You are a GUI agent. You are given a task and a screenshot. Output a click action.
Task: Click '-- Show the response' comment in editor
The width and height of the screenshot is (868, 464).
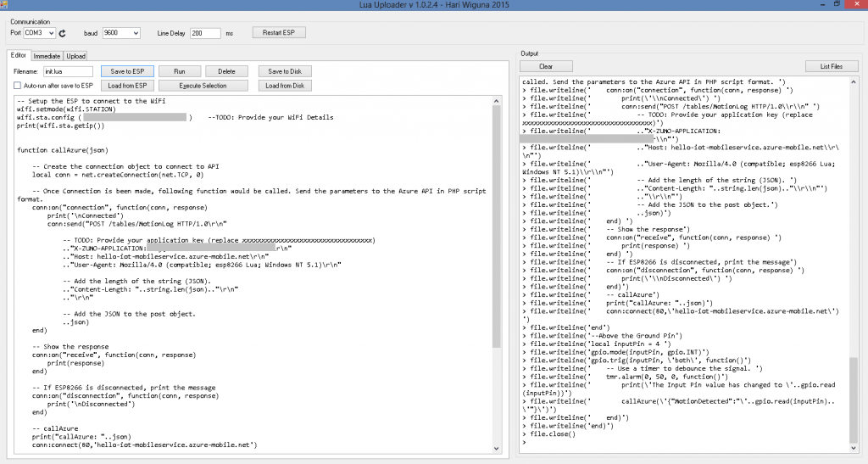tap(70, 347)
